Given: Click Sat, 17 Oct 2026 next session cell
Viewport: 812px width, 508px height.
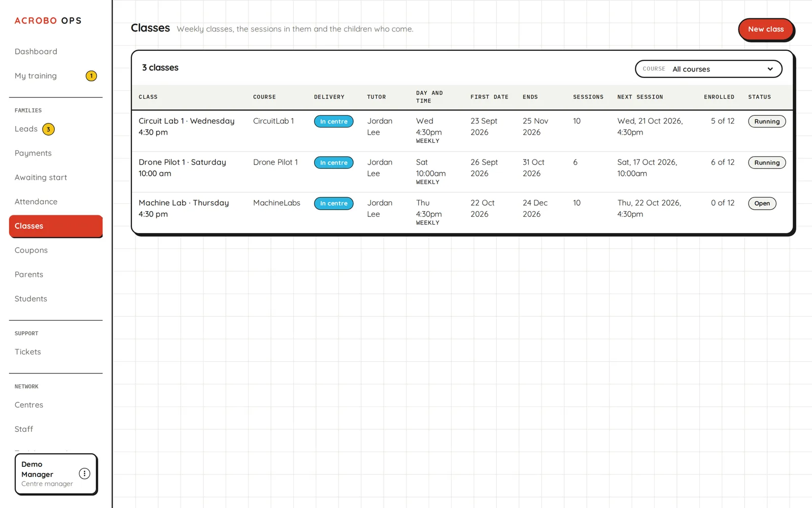Looking at the screenshot, I should [x=647, y=168].
